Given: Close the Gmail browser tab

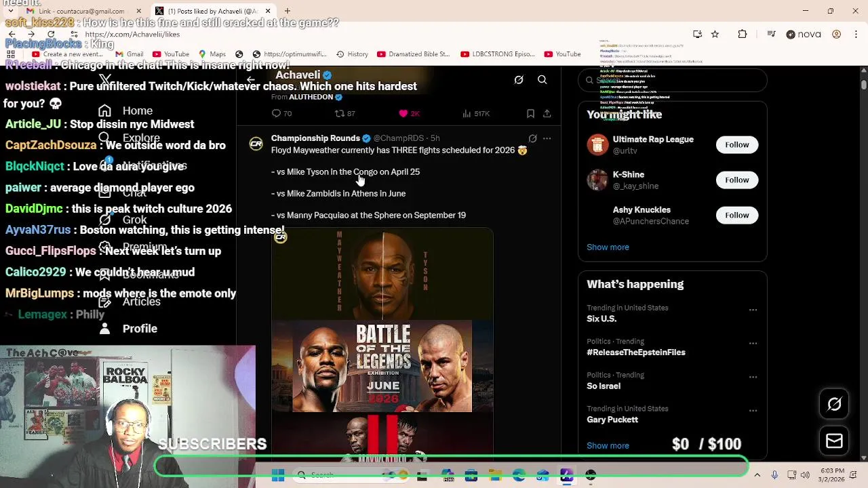Looking at the screenshot, I should [138, 11].
